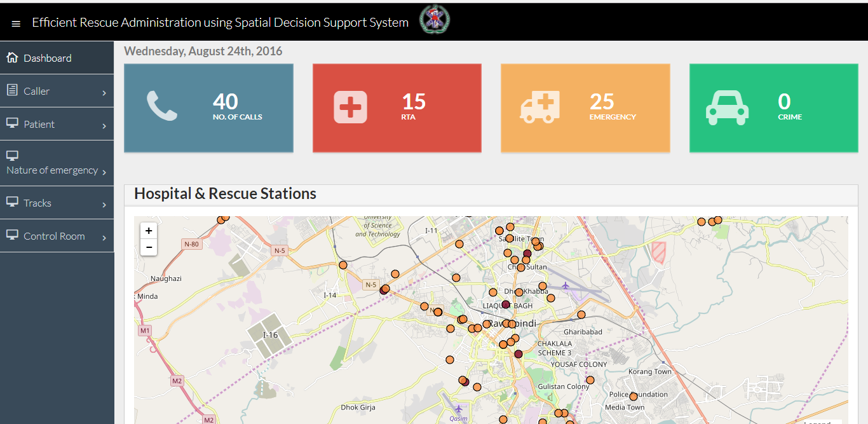Image resolution: width=868 pixels, height=424 pixels.
Task: Click the Patient monitor icon
Action: [12, 123]
